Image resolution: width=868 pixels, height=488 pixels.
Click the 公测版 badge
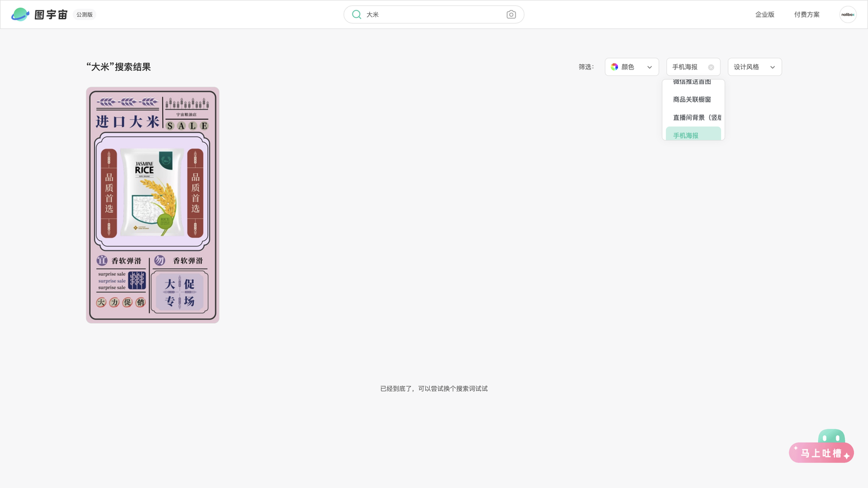point(84,14)
